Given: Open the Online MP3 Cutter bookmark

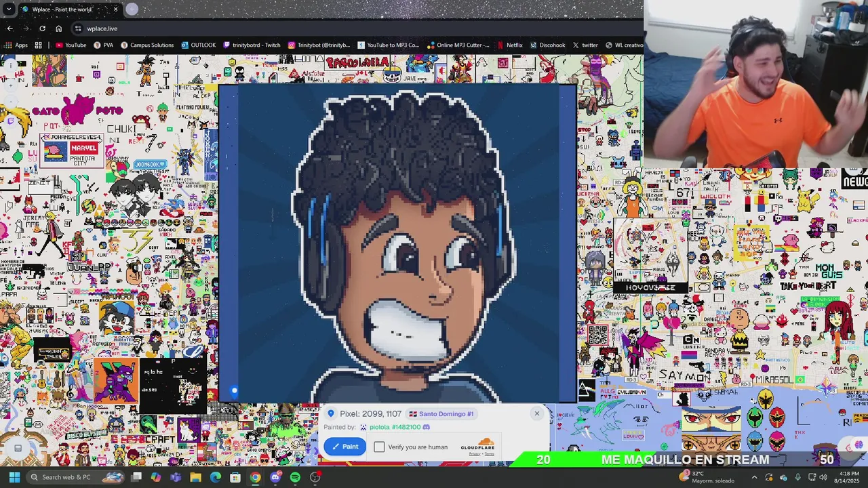Looking at the screenshot, I should 458,45.
